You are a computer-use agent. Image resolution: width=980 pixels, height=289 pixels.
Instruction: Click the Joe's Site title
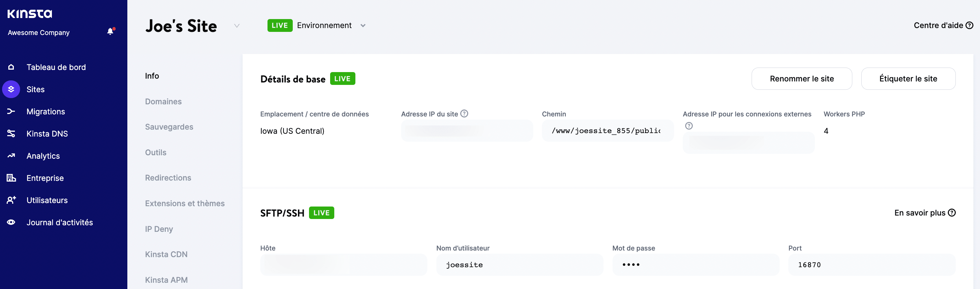[181, 26]
